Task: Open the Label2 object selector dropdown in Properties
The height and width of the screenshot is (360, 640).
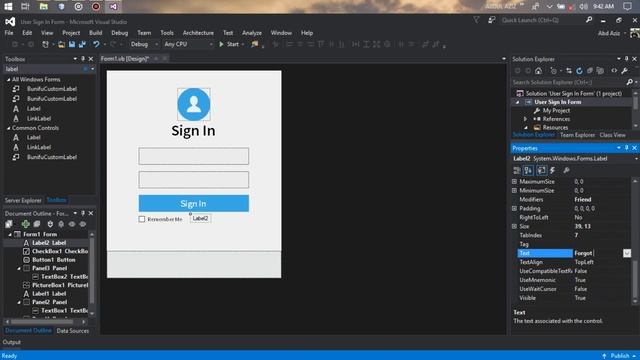Action: [x=636, y=158]
